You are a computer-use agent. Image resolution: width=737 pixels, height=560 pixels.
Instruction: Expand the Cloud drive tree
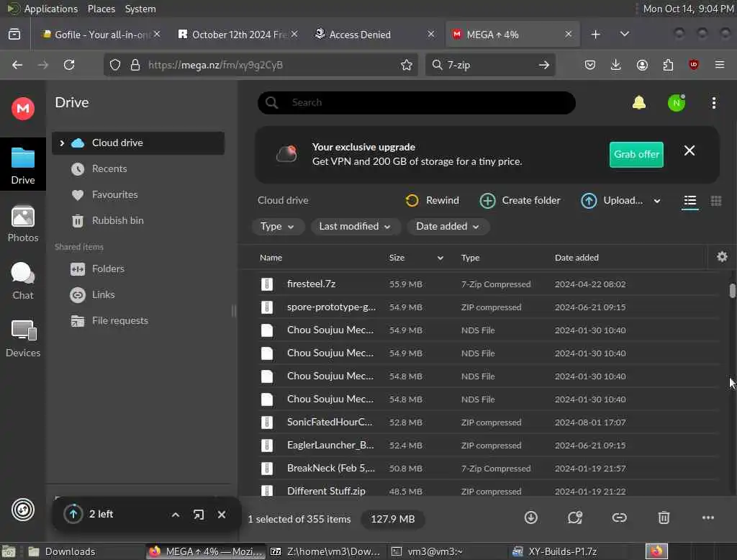coord(62,143)
